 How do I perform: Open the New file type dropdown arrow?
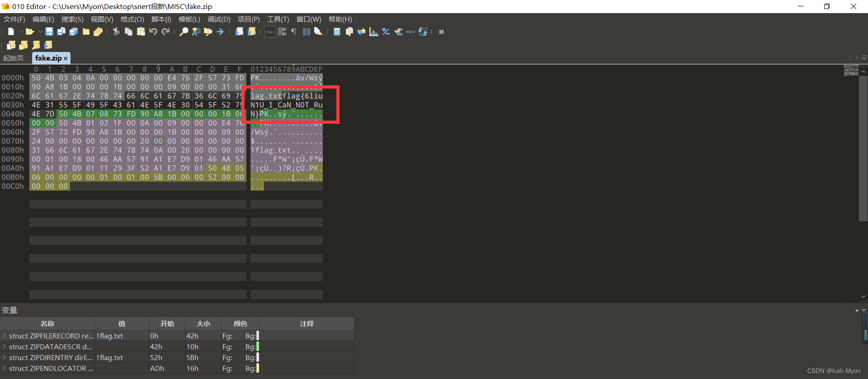coord(21,32)
